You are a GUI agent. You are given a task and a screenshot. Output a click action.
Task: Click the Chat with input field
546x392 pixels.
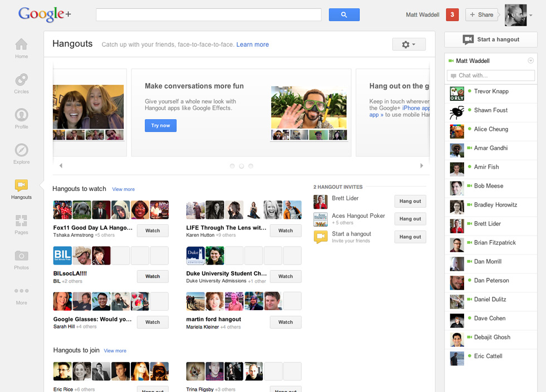pyautogui.click(x=490, y=76)
